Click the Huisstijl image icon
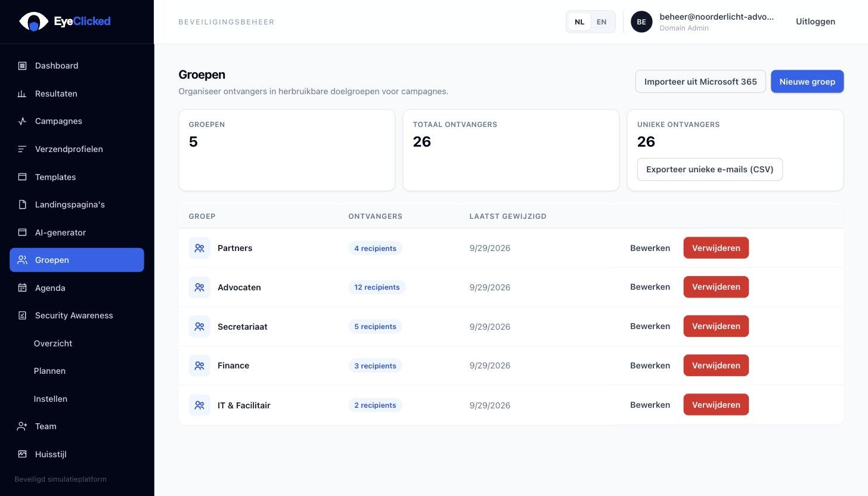The height and width of the screenshot is (496, 868). pos(22,454)
